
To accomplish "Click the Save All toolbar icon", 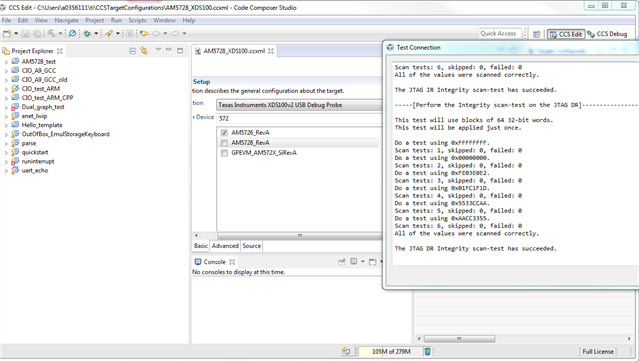I will tap(37, 33).
